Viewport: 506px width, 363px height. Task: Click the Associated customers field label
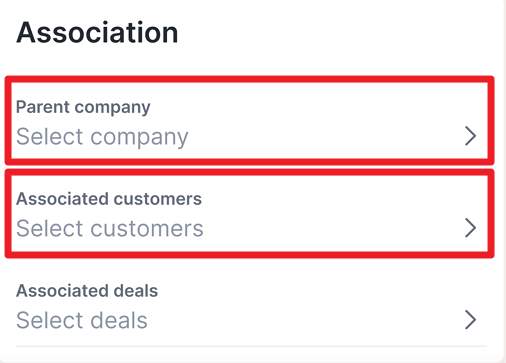[109, 199]
